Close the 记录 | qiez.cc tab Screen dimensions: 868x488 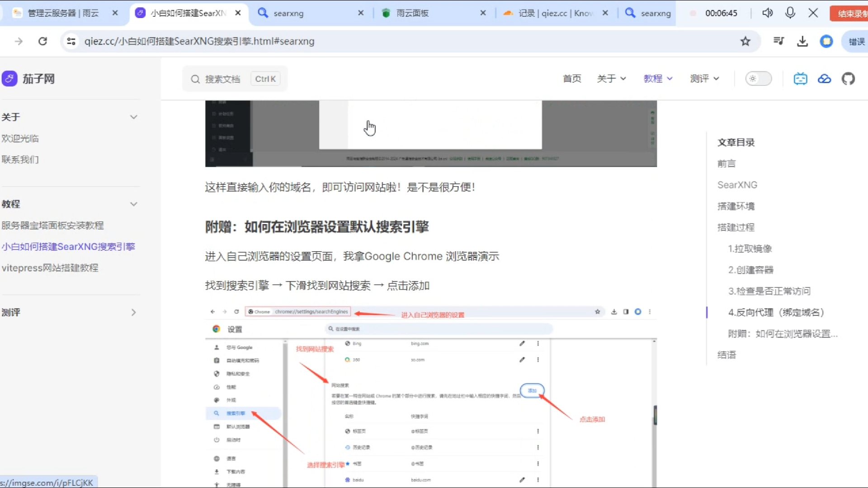click(x=605, y=13)
